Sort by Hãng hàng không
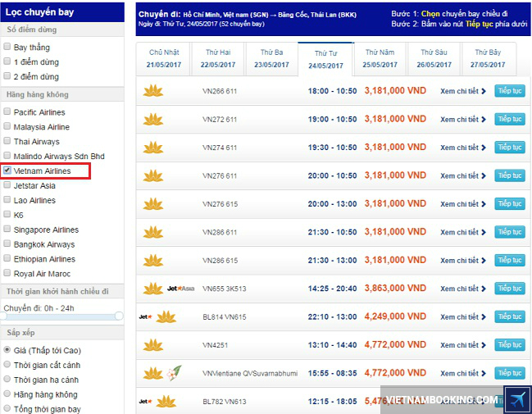532x414 pixels. 7,394
